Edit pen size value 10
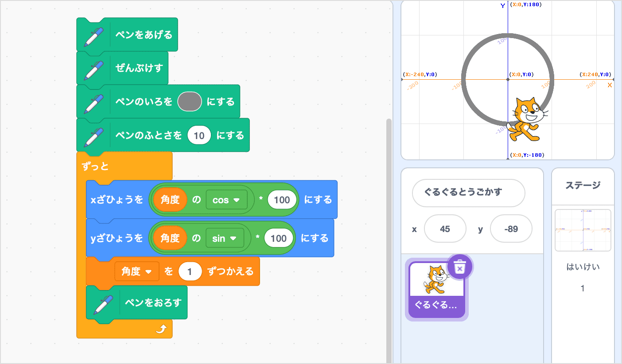 pos(199,135)
